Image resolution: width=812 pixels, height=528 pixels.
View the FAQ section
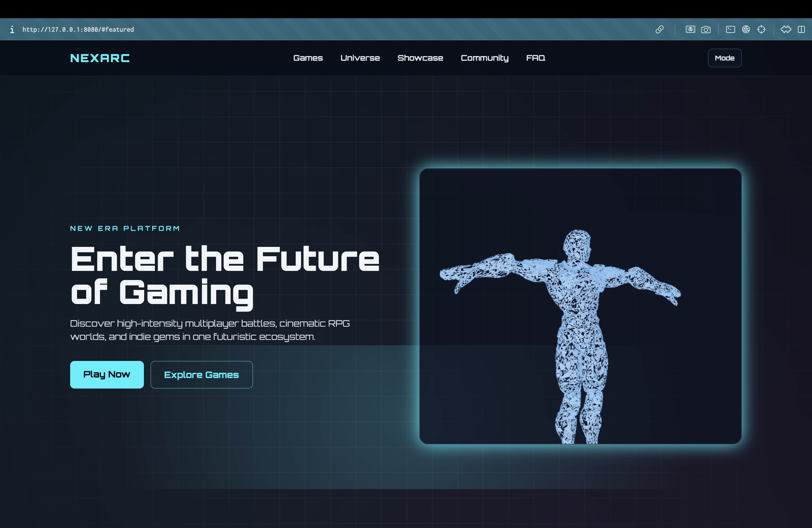click(535, 58)
